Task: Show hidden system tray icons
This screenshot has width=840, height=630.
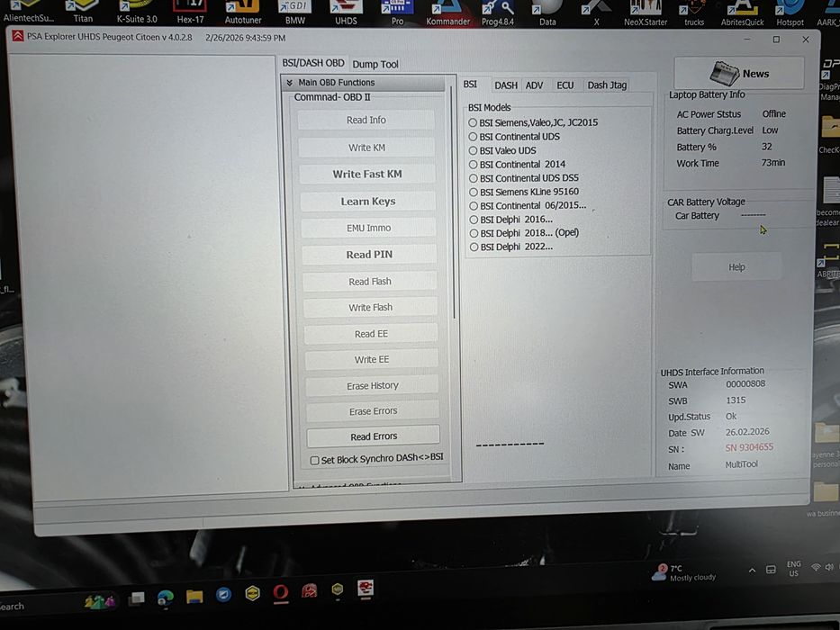Action: pos(752,570)
